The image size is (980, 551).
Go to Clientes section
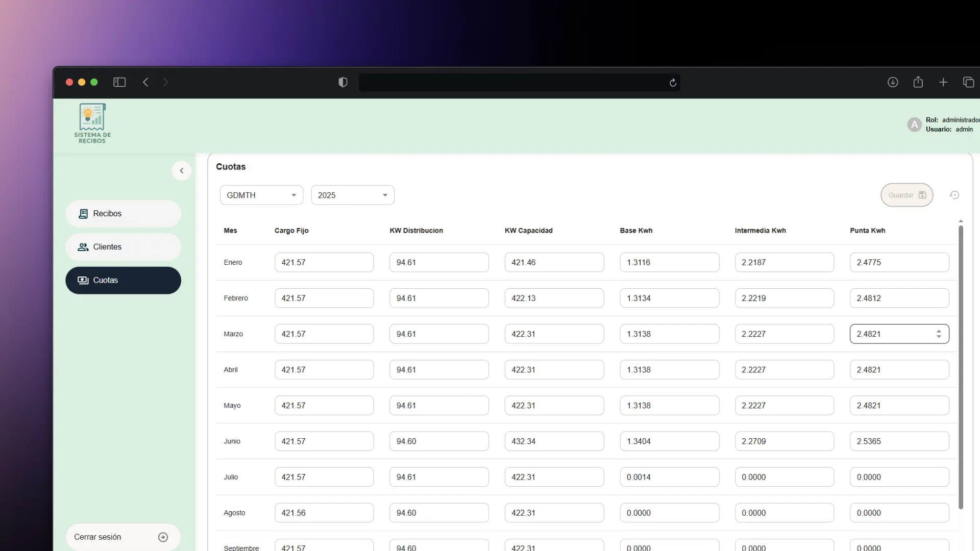[x=123, y=247]
